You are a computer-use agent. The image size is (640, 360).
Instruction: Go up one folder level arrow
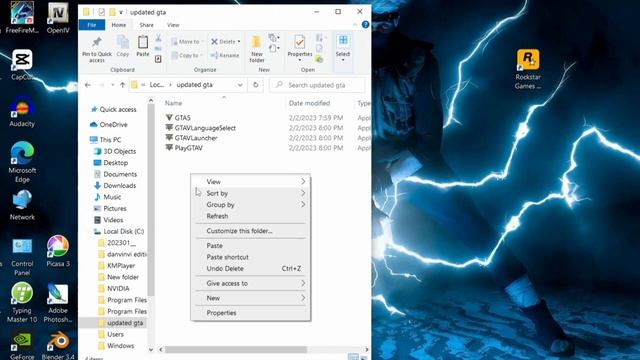(122, 85)
